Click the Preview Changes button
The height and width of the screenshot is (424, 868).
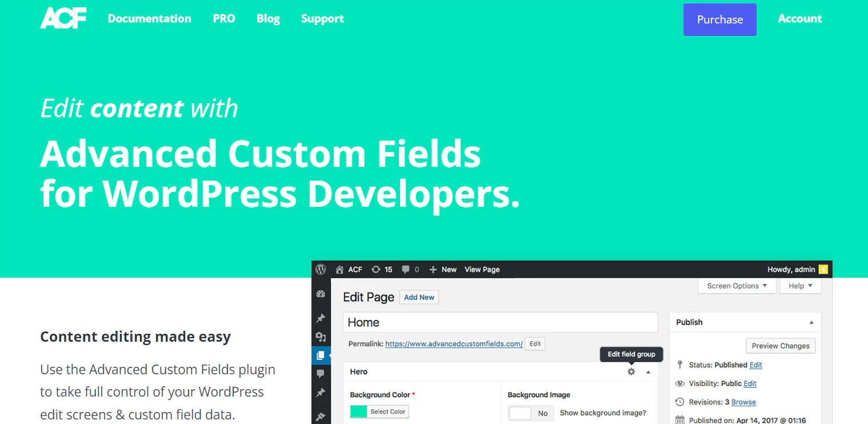[781, 346]
